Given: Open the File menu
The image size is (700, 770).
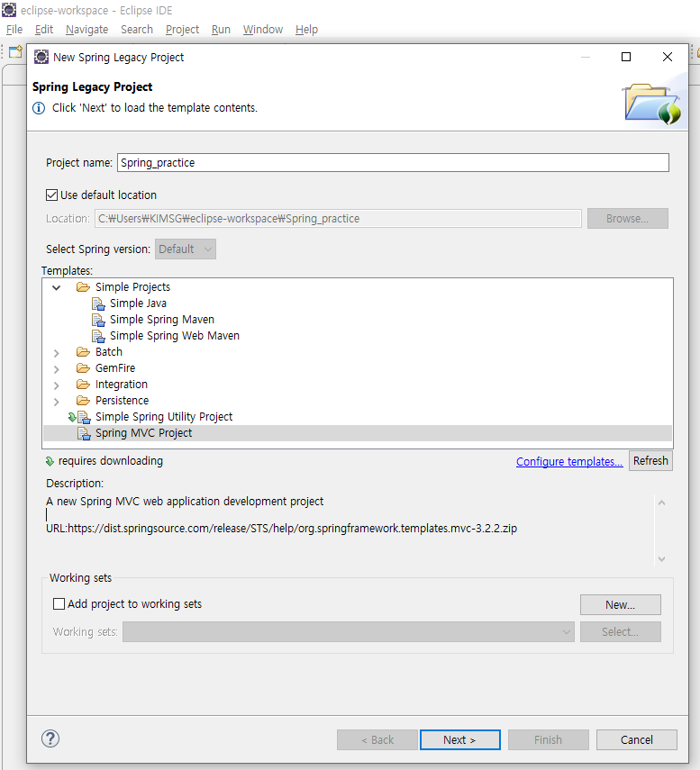Looking at the screenshot, I should coord(14,30).
